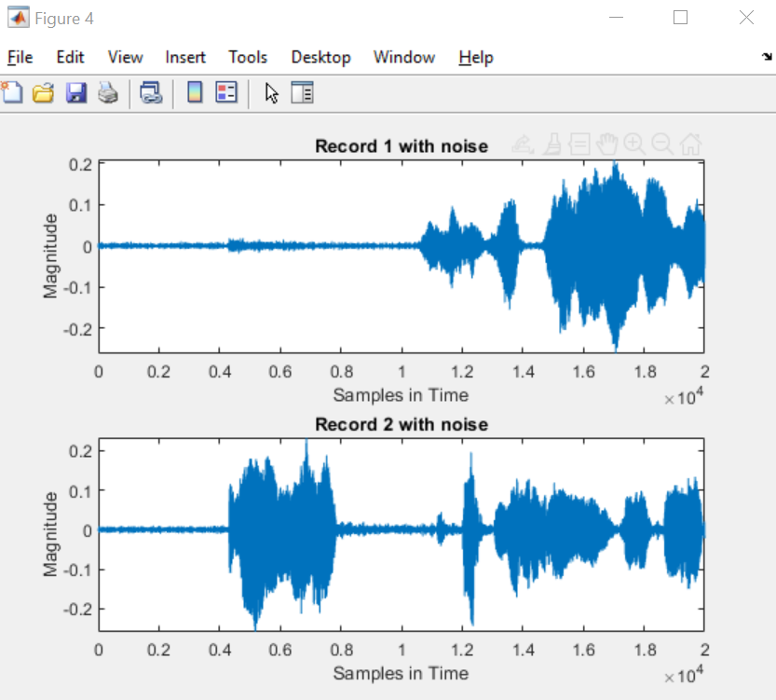Open the Property Inspector icon

pos(302,92)
